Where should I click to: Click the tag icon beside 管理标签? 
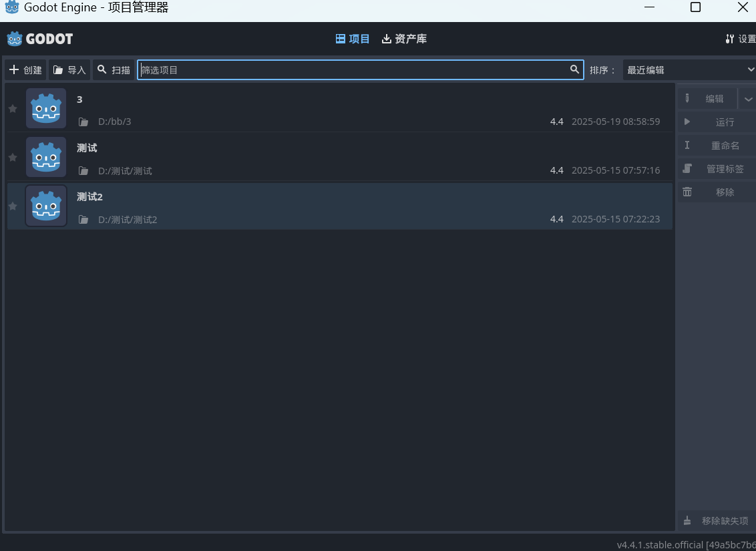(687, 169)
